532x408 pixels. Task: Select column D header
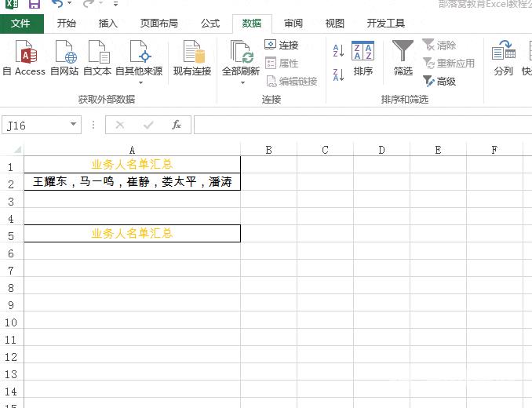(381, 150)
